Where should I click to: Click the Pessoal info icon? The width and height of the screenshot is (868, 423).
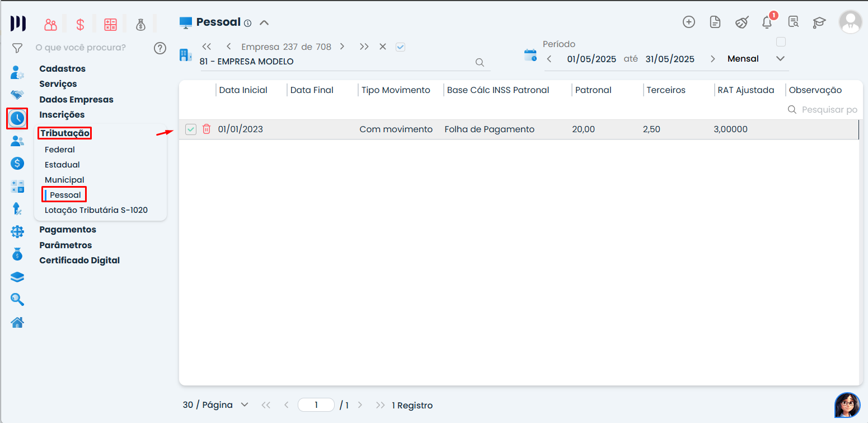248,23
